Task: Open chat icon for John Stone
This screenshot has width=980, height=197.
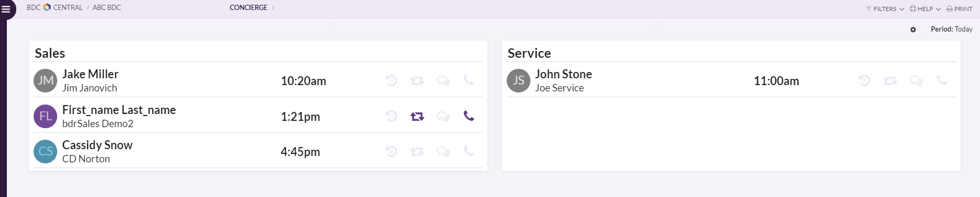Action: [x=916, y=81]
